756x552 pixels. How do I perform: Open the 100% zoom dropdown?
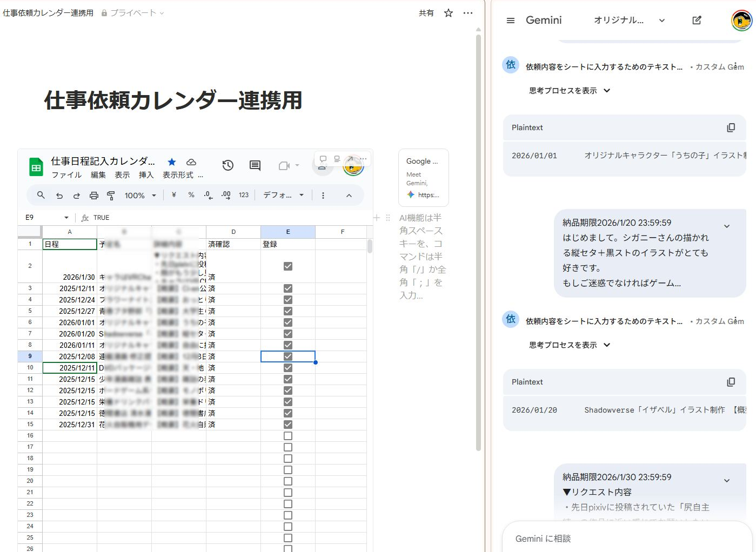[x=141, y=196]
